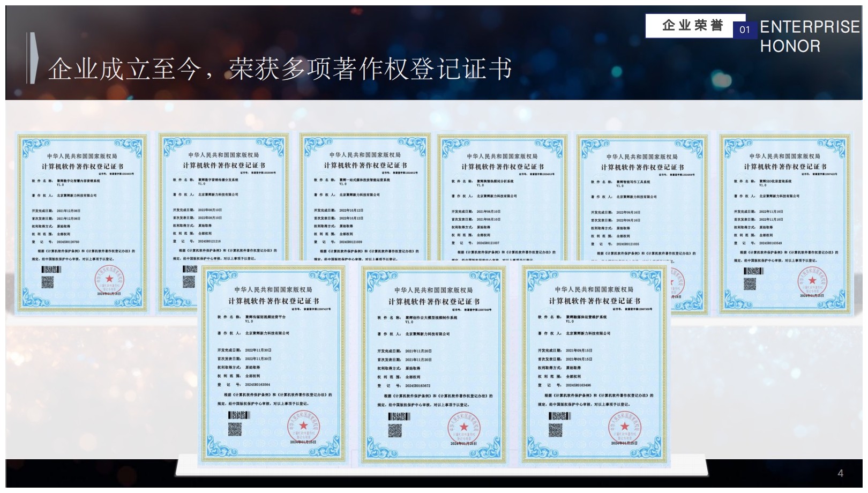Click registration number 2024SR0163564 on the certificate
This screenshot has height=493, width=868.
[x=258, y=385]
